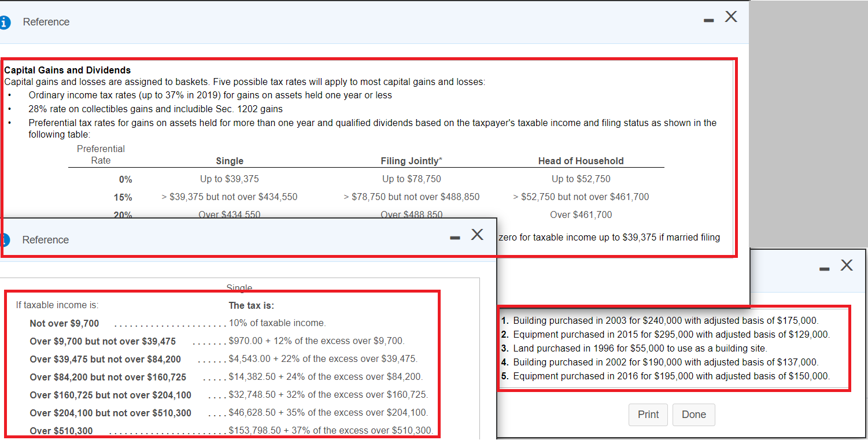Click the Preferential Rate column header
The height and width of the screenshot is (440, 868).
[101, 154]
